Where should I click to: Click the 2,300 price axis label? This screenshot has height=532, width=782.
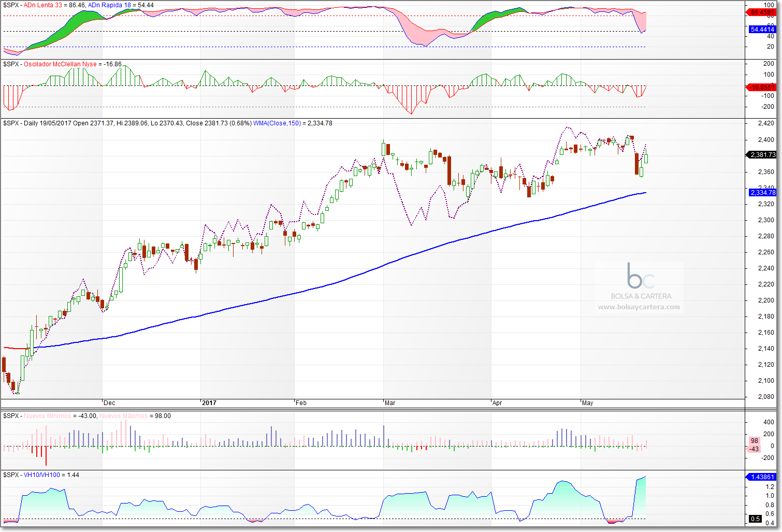(x=766, y=220)
